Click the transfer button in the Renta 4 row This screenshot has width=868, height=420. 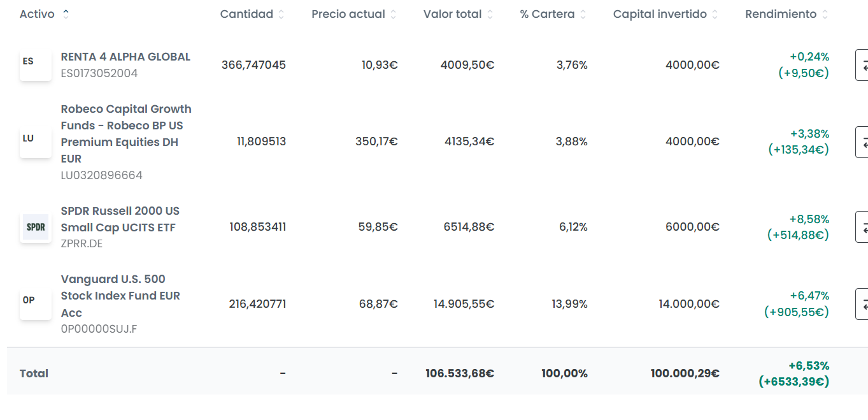click(x=862, y=65)
